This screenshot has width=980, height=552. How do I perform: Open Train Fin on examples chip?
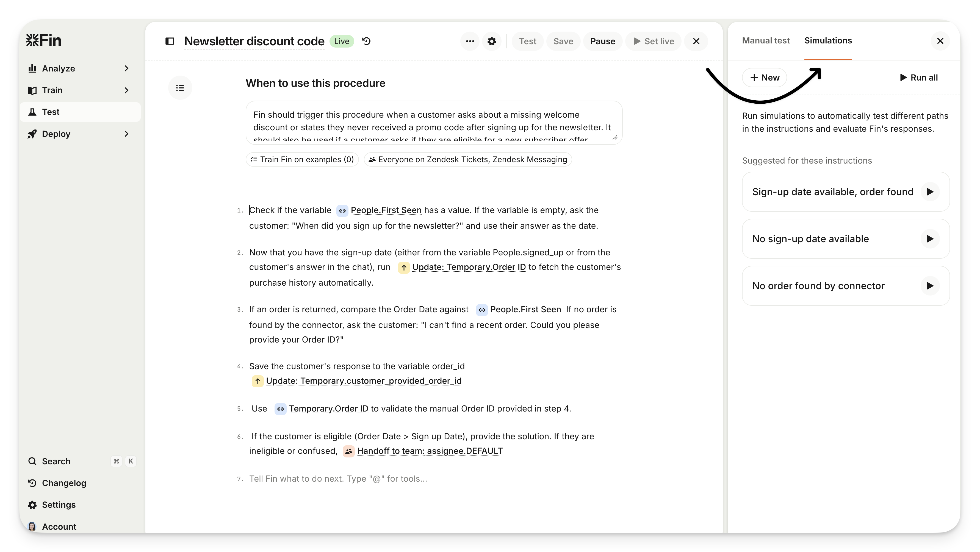302,159
